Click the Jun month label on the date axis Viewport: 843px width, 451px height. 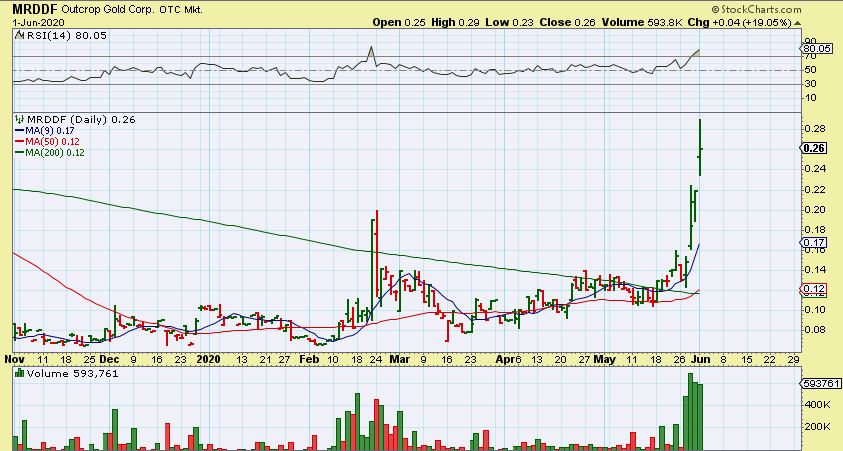(700, 359)
